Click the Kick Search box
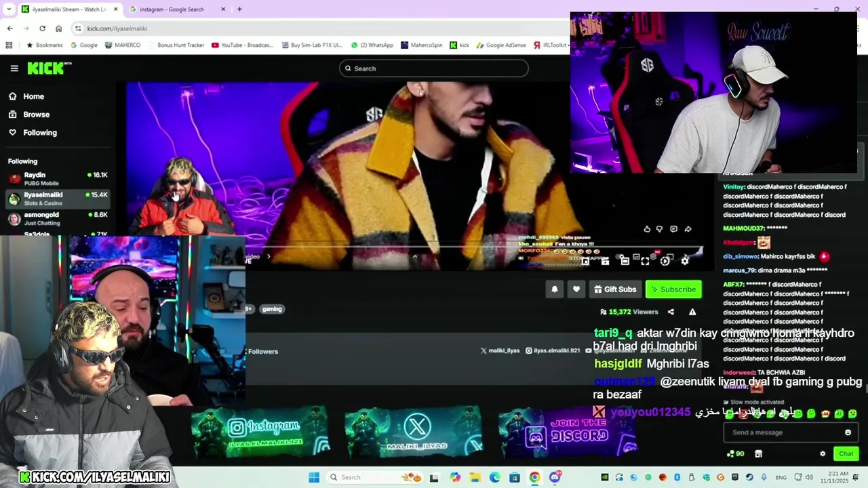 tap(434, 68)
